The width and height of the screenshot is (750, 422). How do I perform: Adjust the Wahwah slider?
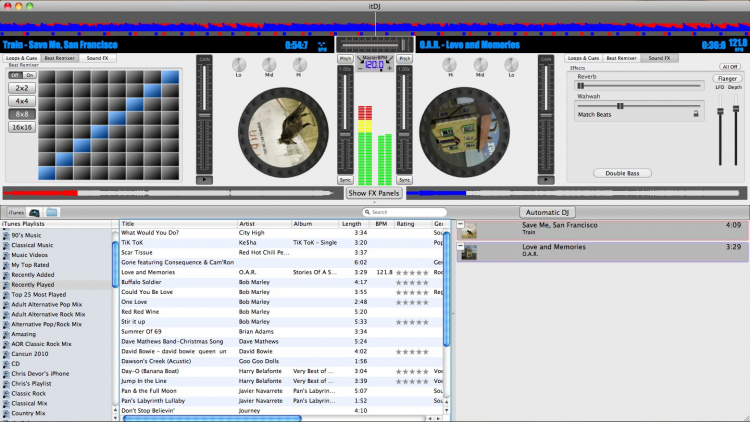(639, 106)
